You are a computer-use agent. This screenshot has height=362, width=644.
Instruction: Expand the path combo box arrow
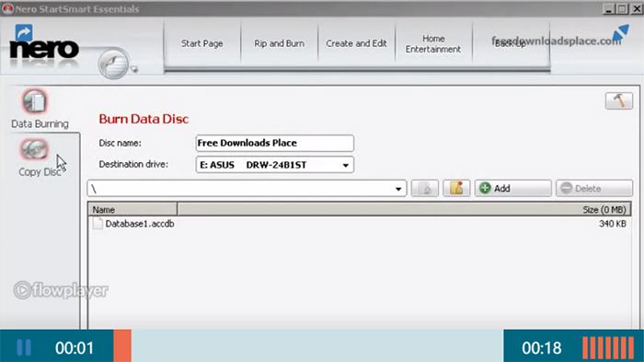point(398,189)
